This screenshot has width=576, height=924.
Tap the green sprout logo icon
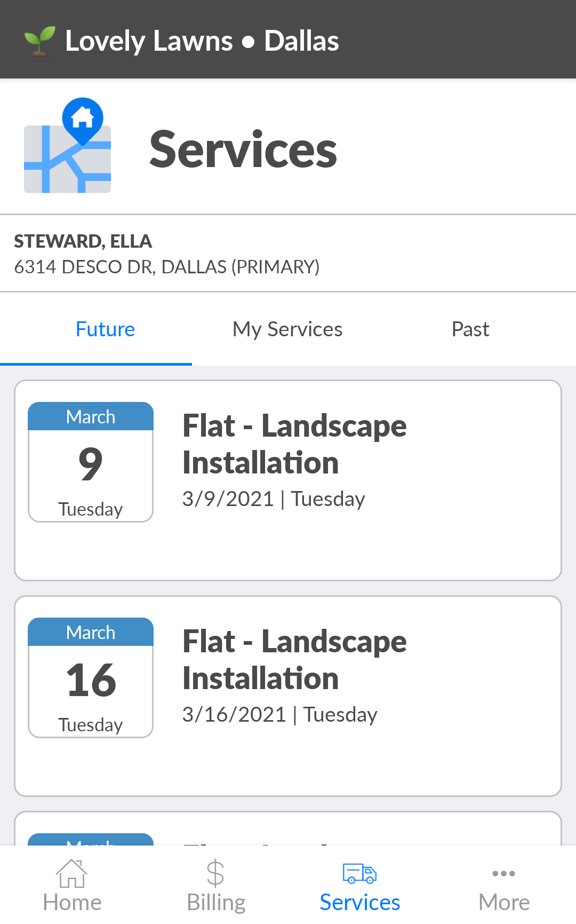coord(40,41)
